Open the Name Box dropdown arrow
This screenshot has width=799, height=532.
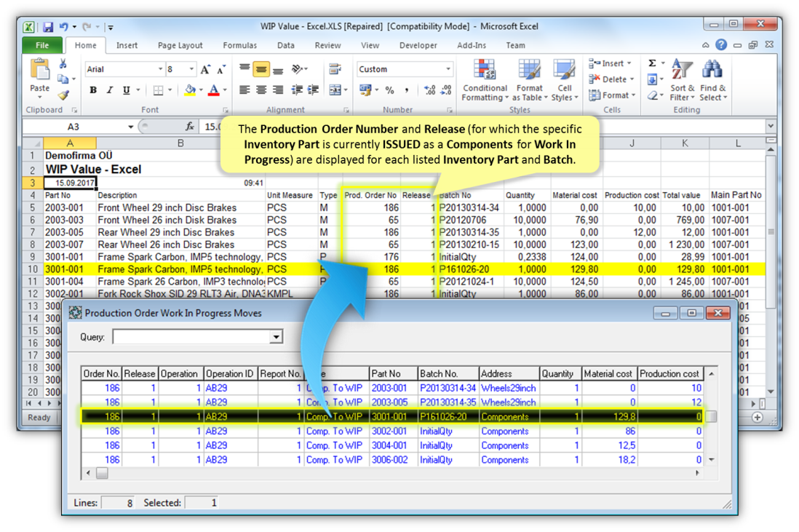pyautogui.click(x=130, y=127)
